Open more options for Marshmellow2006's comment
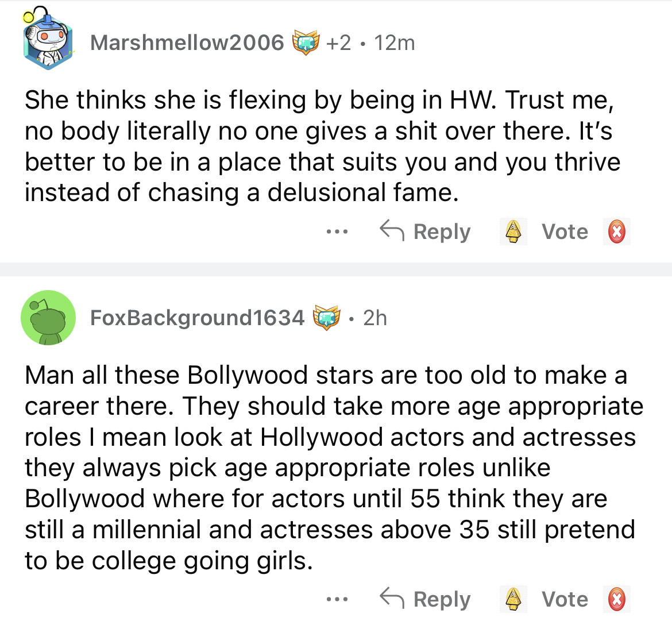The image size is (672, 625). [x=337, y=232]
